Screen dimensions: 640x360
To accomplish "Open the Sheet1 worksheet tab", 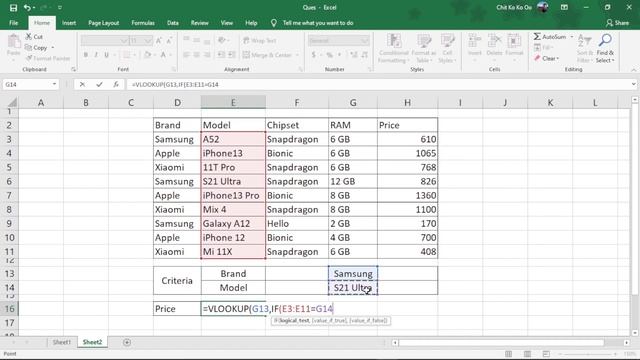I will [x=62, y=342].
